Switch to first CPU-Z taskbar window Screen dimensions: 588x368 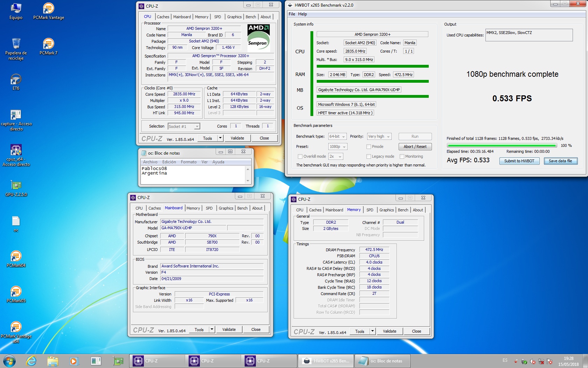point(157,361)
